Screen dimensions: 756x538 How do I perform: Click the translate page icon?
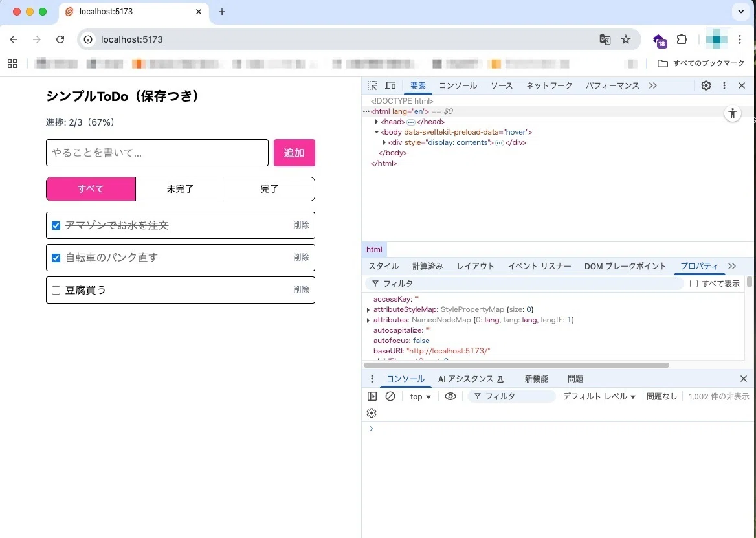tap(605, 39)
